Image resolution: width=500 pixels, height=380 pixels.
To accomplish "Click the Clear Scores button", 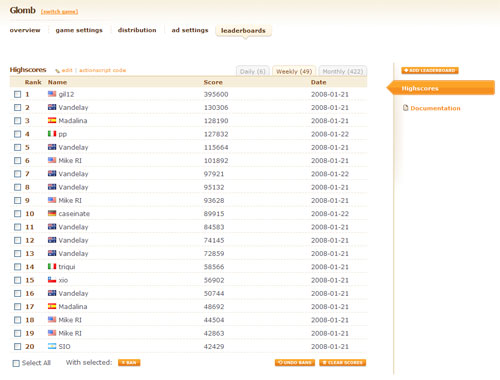I will (x=342, y=362).
